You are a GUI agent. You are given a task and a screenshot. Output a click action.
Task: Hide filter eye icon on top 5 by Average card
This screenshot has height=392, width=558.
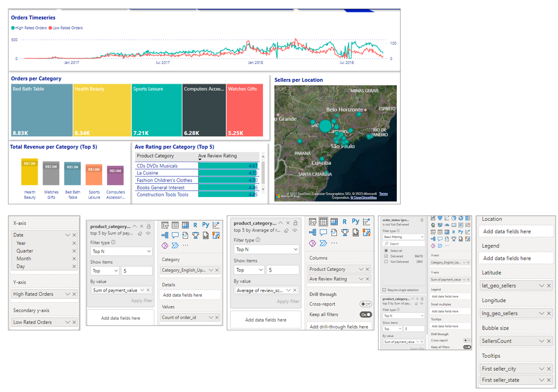click(x=295, y=230)
